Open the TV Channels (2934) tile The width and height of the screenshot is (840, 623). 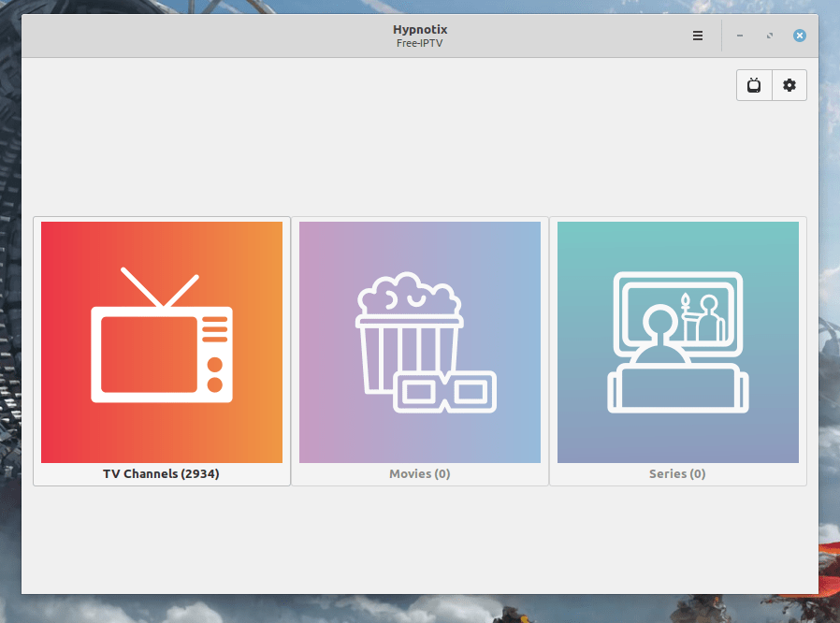162,352
